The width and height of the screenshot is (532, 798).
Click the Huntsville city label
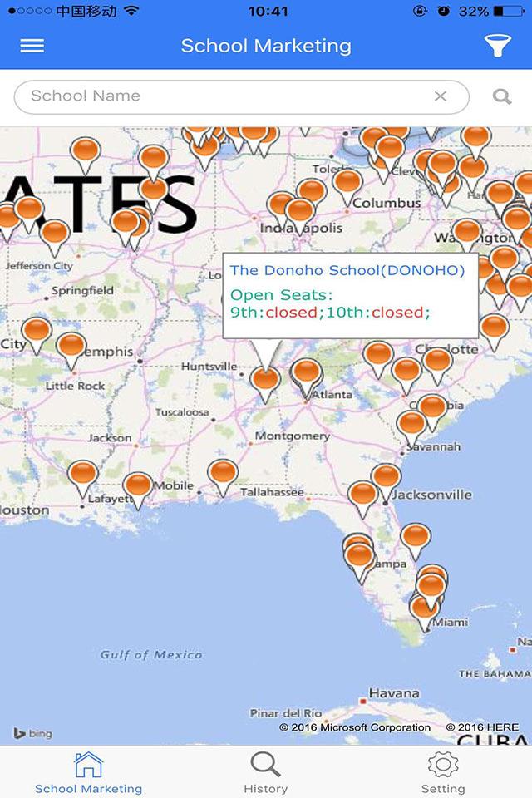click(209, 366)
